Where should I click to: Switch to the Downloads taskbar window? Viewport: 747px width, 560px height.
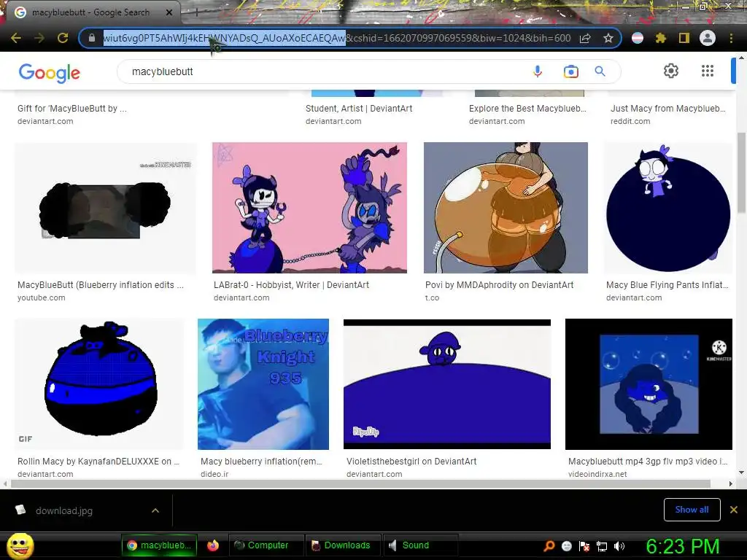click(343, 545)
